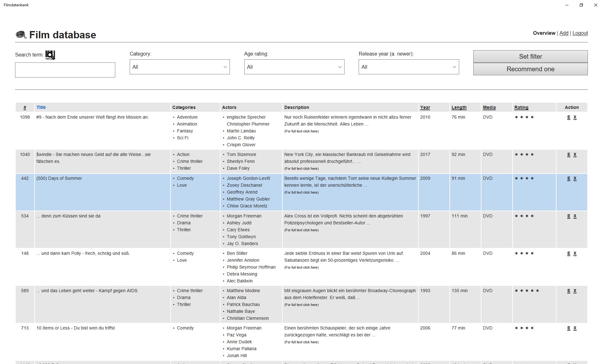Open the Release year dropdown
The image size is (603, 364).
(x=409, y=67)
